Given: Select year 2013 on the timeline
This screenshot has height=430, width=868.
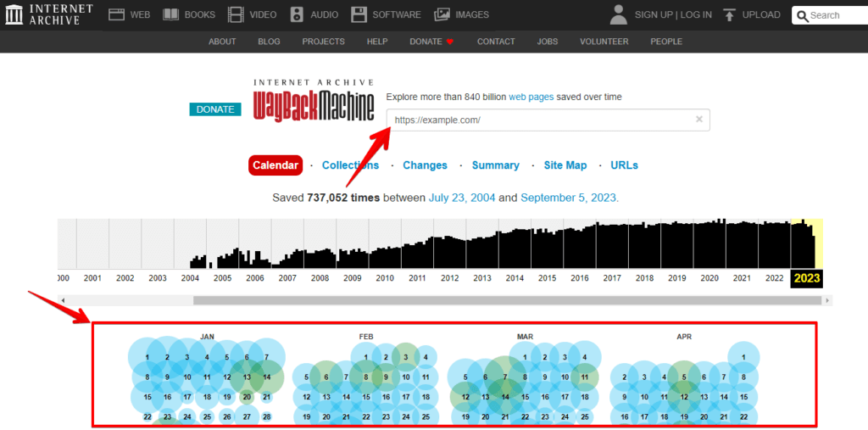Looking at the screenshot, I should point(482,278).
